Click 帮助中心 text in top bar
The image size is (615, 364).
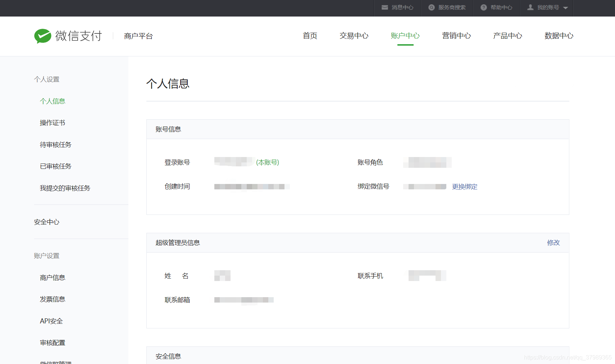(501, 8)
